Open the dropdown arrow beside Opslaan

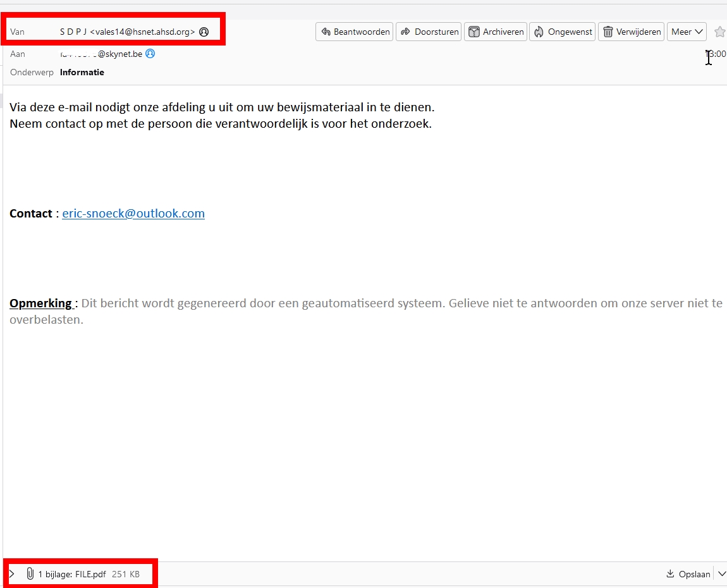(x=721, y=574)
